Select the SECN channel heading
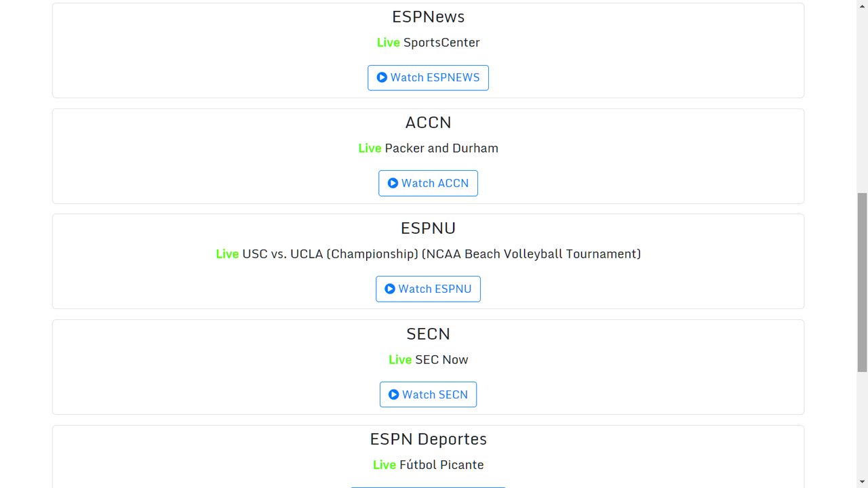This screenshot has height=488, width=868. click(428, 333)
